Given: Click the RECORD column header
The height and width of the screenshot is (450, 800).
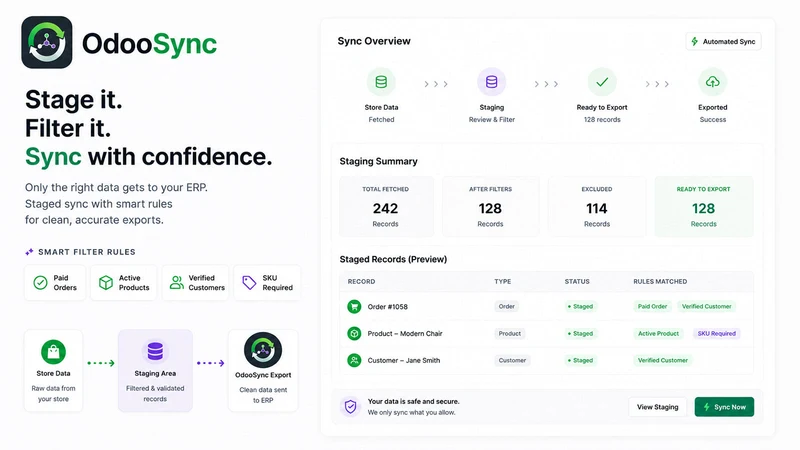Looking at the screenshot, I should pos(361,282).
